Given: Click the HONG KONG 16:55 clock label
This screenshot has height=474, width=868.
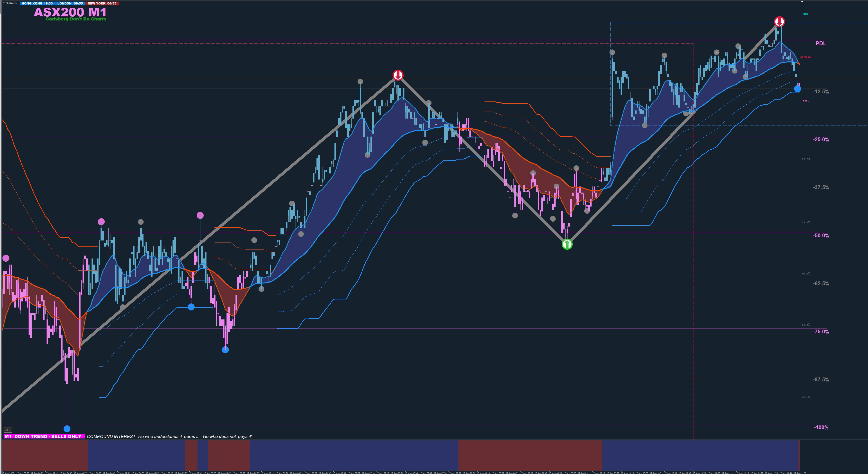Looking at the screenshot, I should 37,3.
